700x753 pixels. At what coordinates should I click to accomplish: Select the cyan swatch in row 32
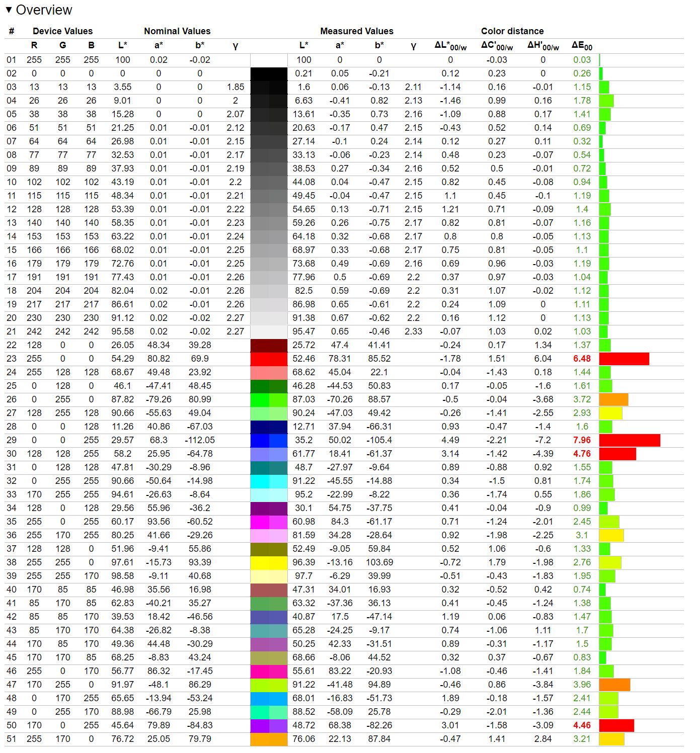(x=269, y=481)
